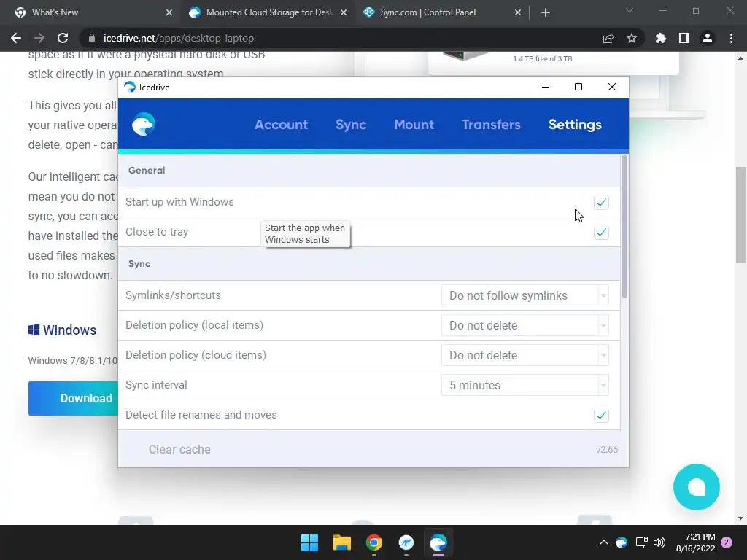Click the lock icon in the address bar
Viewport: 747px width, 560px height.
(92, 38)
